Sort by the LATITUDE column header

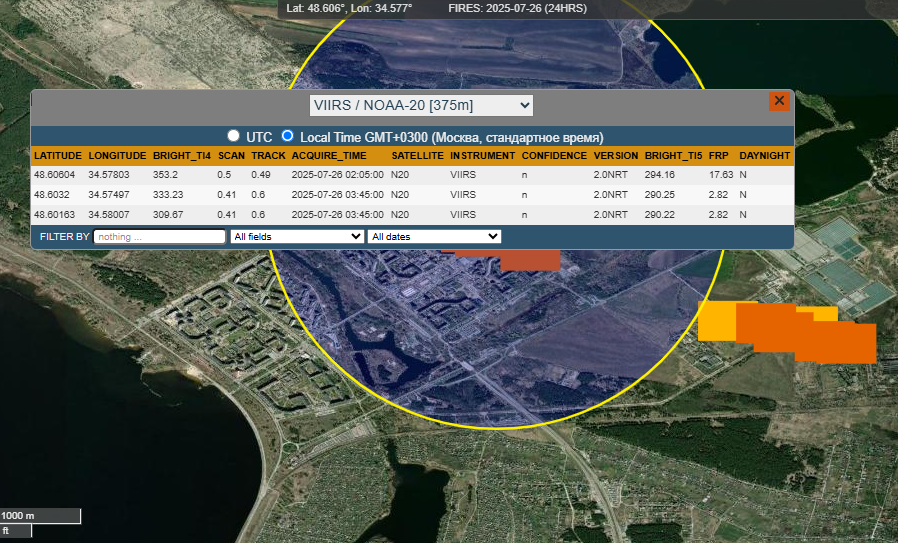coord(58,156)
